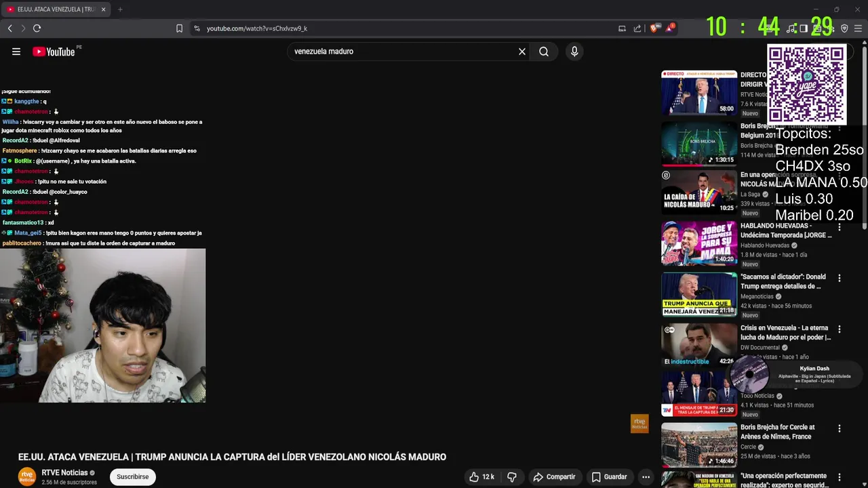The width and height of the screenshot is (868, 488).
Task: Open the Hablando Huevadas channel name
Action: click(766, 245)
